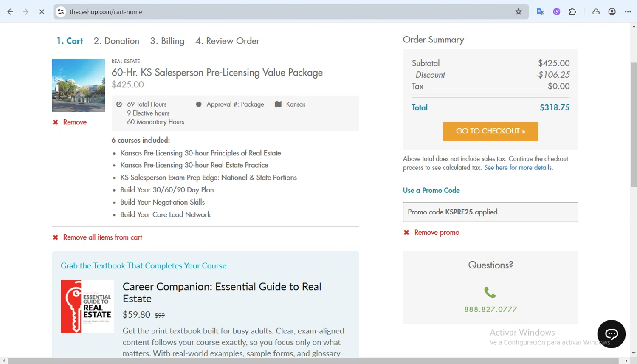The image size is (637, 364).
Task: Click the green phone icon
Action: click(490, 292)
